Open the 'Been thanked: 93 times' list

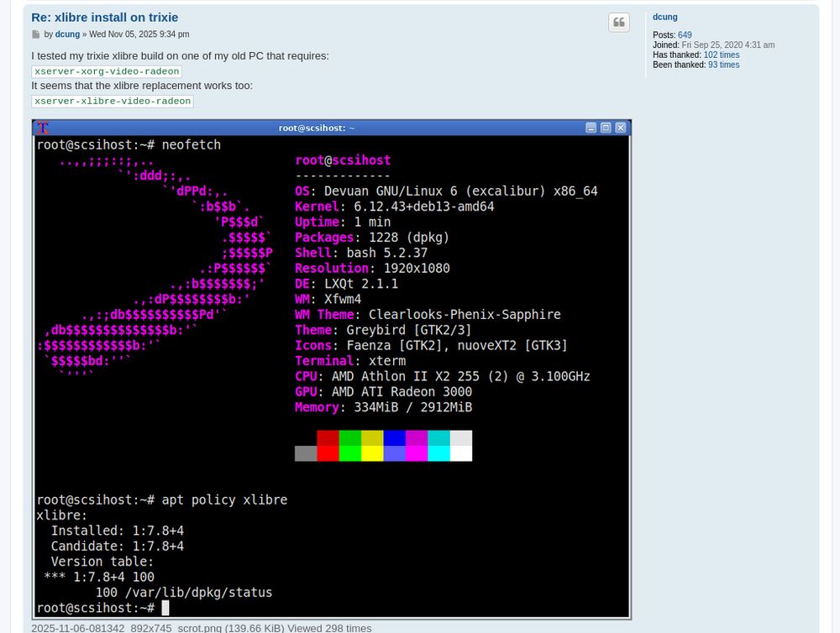723,65
